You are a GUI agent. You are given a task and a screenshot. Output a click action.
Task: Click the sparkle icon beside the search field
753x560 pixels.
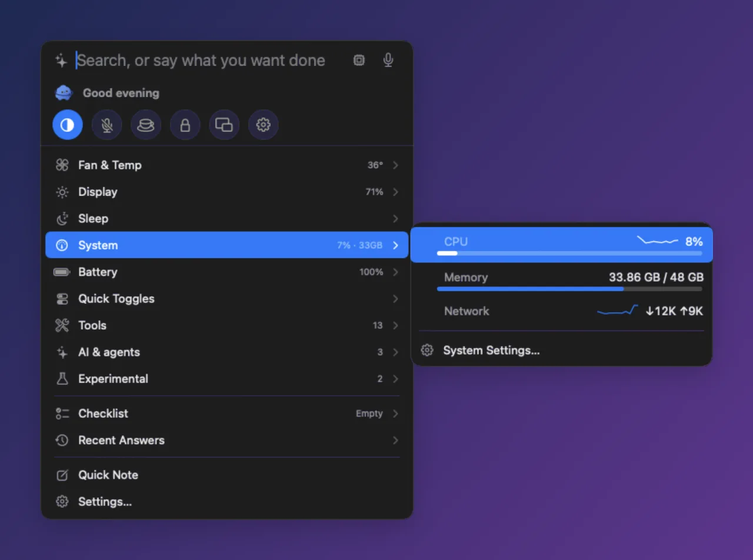click(61, 60)
